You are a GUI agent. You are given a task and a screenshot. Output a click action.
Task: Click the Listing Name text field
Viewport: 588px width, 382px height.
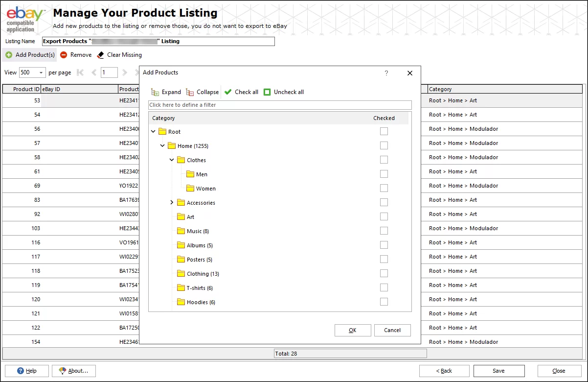(x=158, y=42)
